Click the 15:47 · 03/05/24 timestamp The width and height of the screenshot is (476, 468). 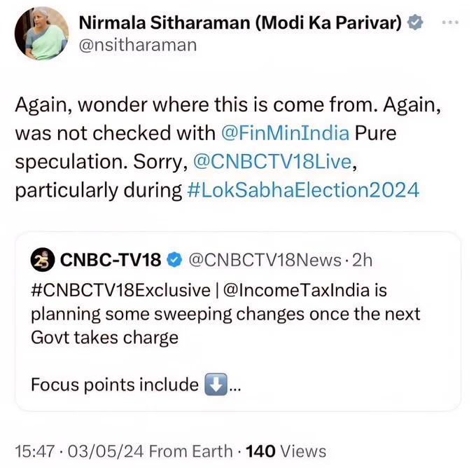point(79,451)
